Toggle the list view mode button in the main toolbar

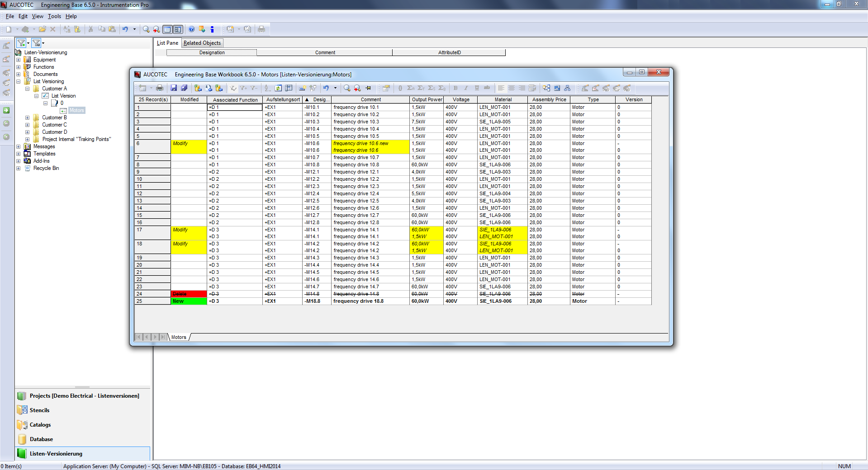coord(167,29)
